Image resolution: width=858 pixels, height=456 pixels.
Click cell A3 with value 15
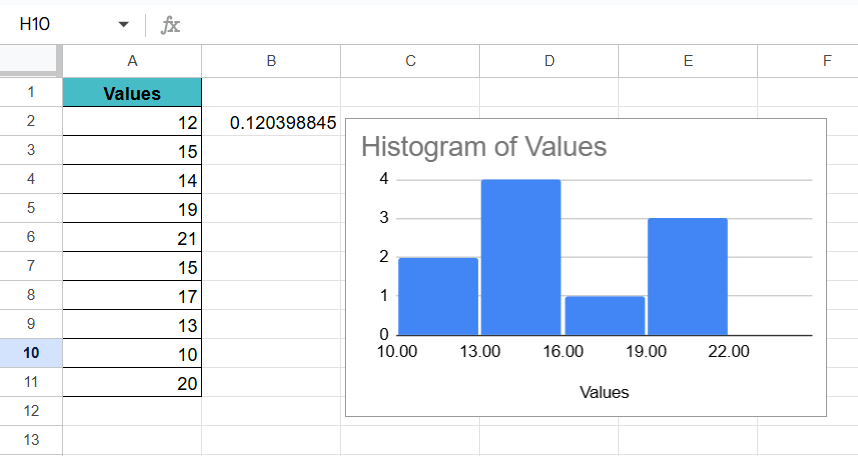pyautogui.click(x=132, y=150)
